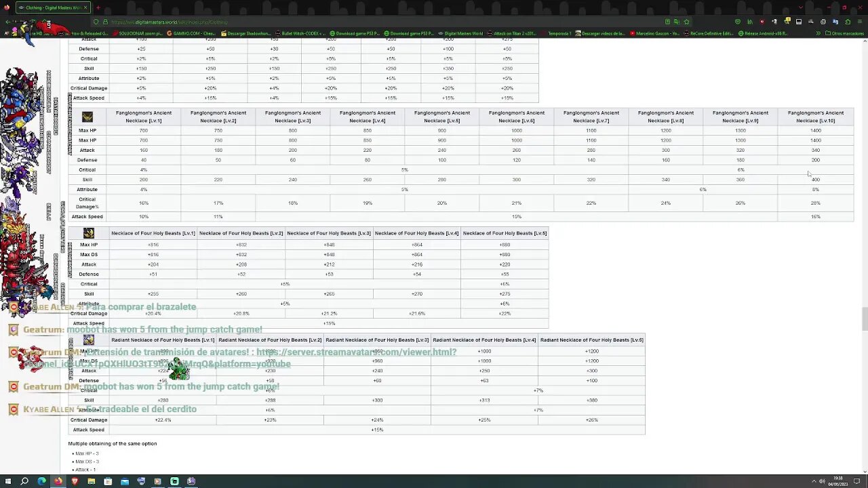
Task: Open the Otros marcadores bookmarks folder
Action: pos(844,33)
